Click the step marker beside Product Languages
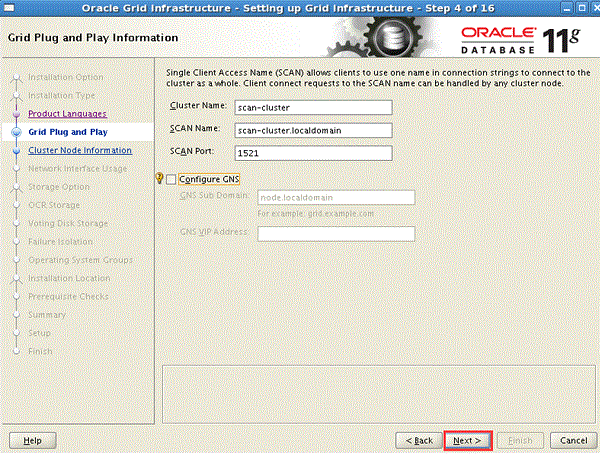Viewport: 600px width, 454px height. (16, 114)
